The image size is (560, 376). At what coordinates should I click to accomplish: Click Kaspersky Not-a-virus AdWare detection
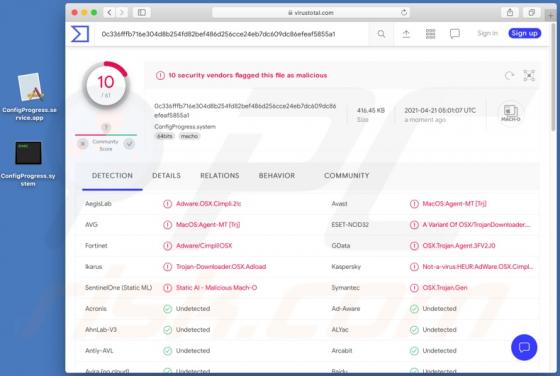(x=478, y=267)
